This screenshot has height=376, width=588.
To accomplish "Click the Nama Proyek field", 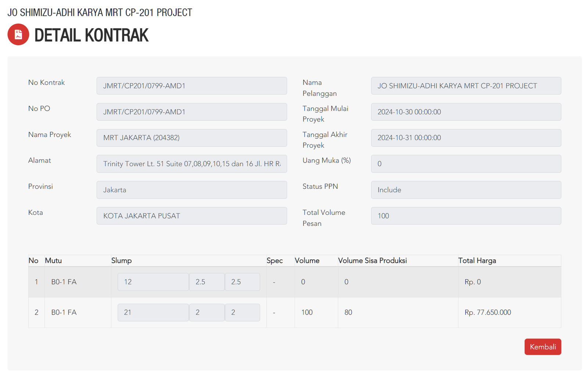I will [x=191, y=138].
